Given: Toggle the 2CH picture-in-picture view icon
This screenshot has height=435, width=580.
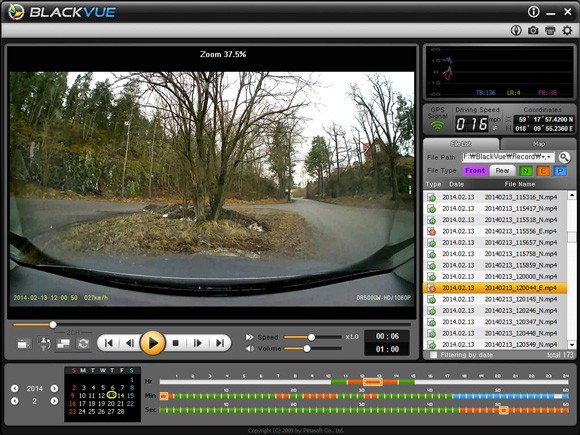Looking at the screenshot, I should tap(64, 344).
